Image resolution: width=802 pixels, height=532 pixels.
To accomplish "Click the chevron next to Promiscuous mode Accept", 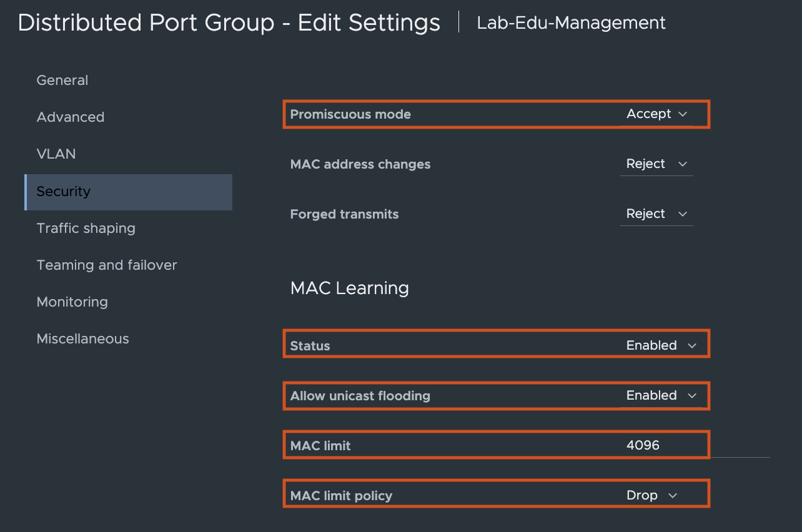I will click(683, 114).
